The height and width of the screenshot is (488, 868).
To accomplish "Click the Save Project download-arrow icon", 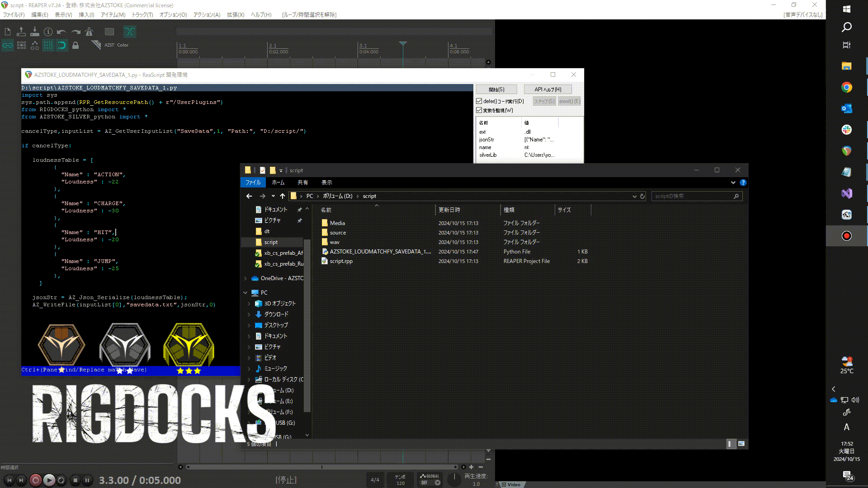I will click(x=35, y=32).
